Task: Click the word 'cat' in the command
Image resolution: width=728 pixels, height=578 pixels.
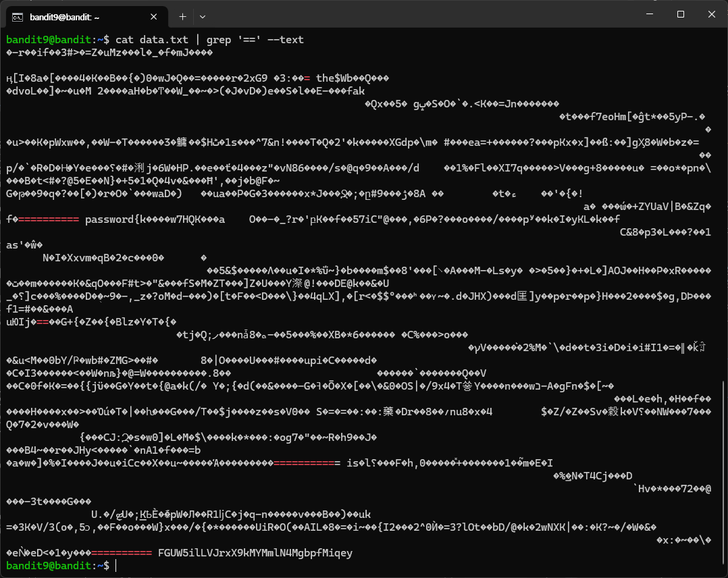Action: point(124,40)
